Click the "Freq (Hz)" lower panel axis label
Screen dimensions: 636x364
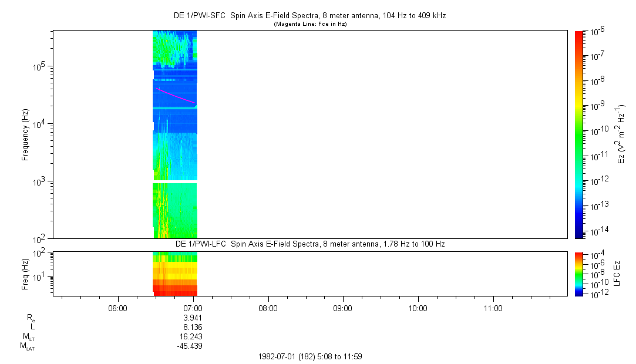pos(25,274)
